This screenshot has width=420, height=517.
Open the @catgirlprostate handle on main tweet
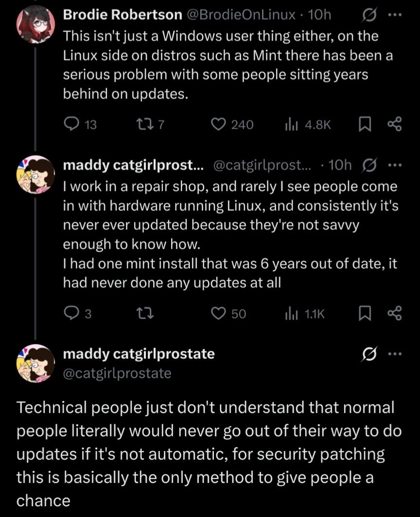point(117,373)
